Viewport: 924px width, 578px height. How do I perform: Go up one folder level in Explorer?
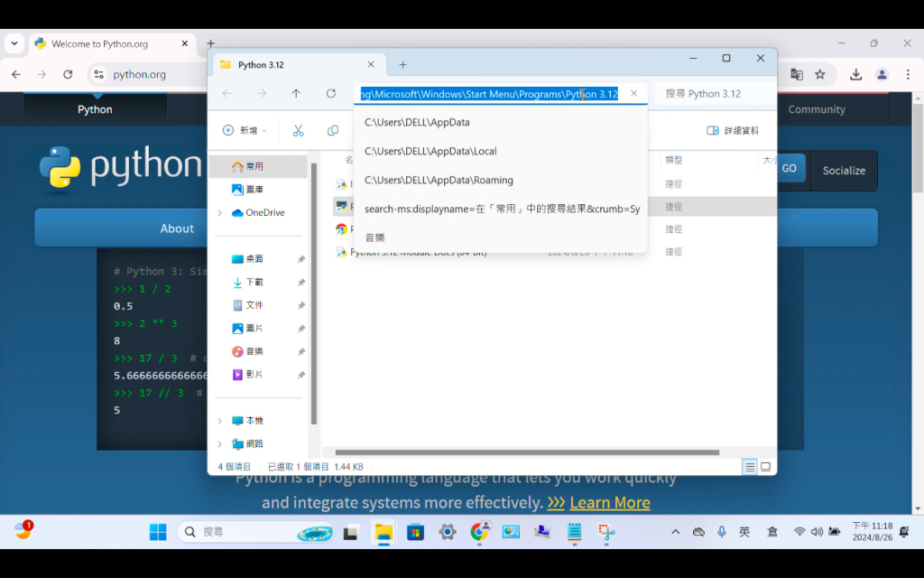[x=296, y=93]
